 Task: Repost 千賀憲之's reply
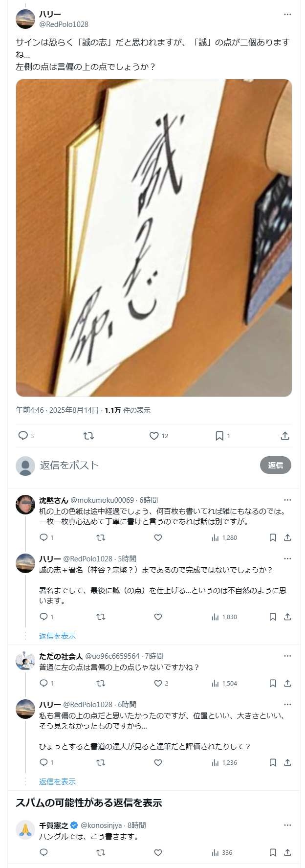[101, 852]
